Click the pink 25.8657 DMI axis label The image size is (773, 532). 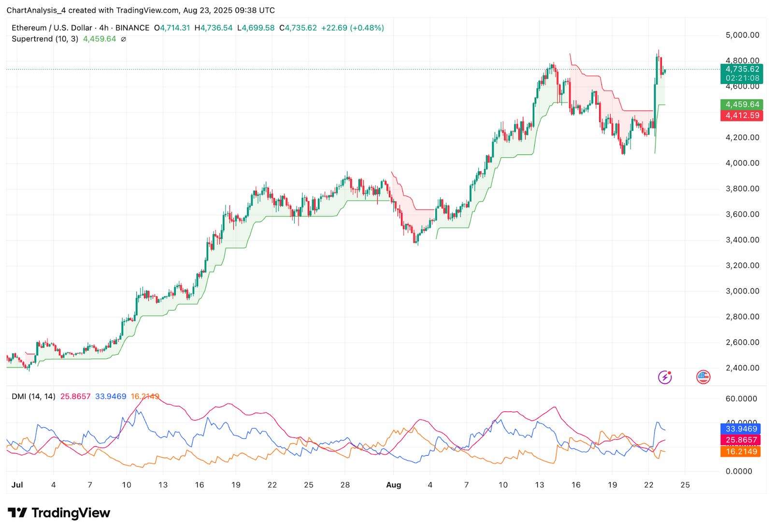741,440
